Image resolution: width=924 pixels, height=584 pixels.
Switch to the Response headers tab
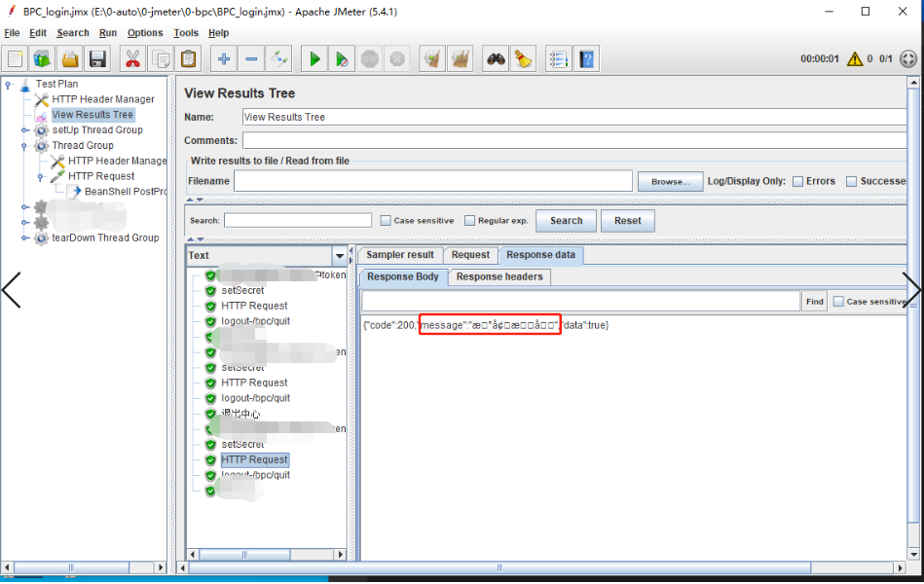click(499, 277)
